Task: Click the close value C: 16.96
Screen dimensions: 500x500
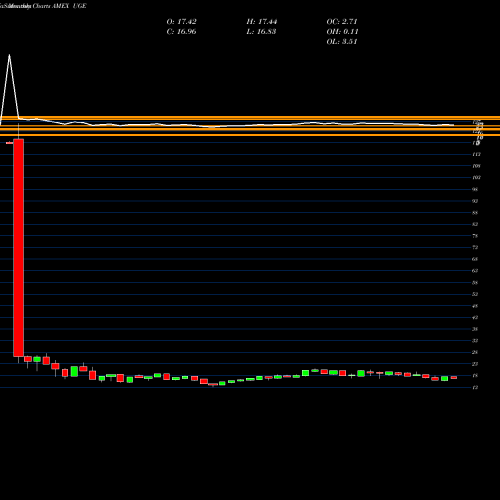Action: (181, 32)
